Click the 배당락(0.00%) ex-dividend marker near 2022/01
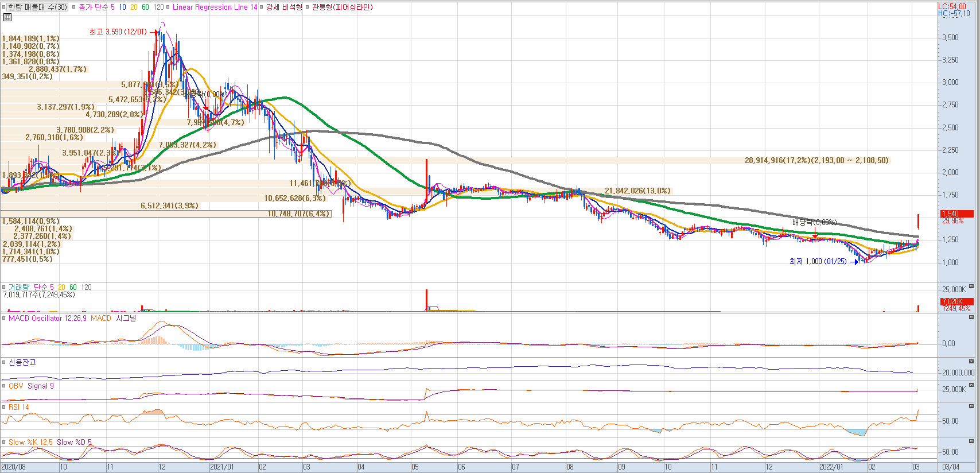Viewport: 980px width, 473px height. click(814, 222)
